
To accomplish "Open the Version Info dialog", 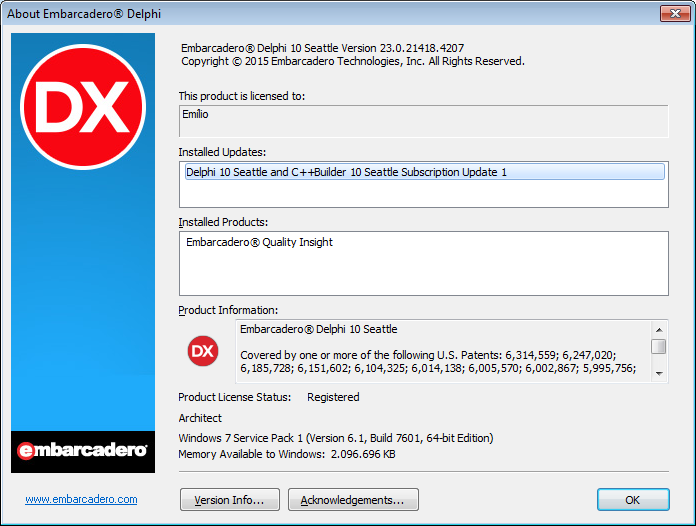I will click(x=230, y=500).
